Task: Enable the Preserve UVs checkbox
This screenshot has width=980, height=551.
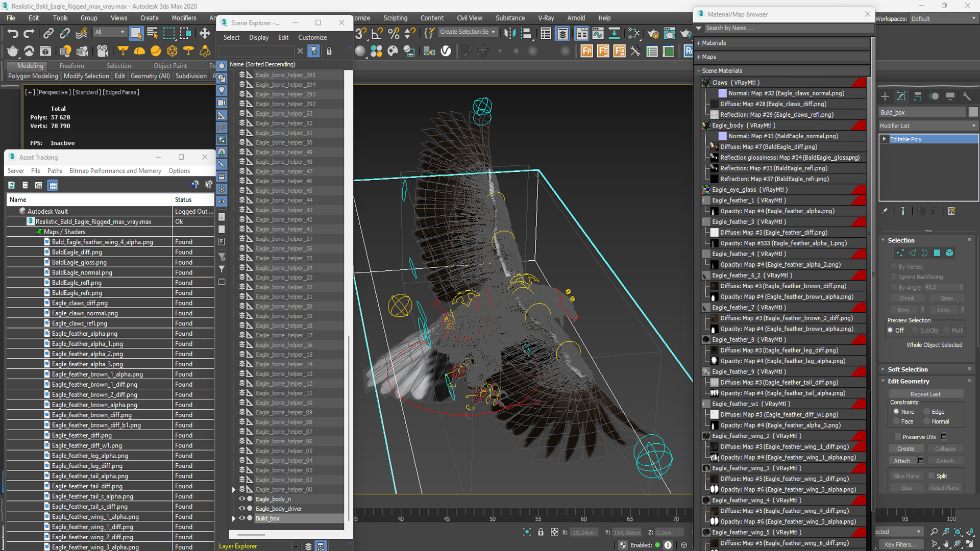Action: pos(897,437)
